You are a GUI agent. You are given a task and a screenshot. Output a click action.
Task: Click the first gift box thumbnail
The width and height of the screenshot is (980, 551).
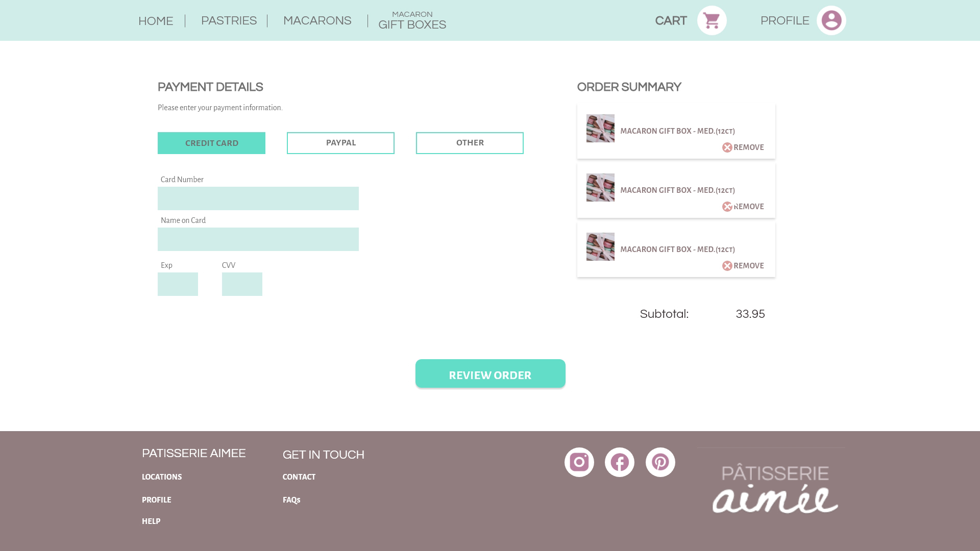[600, 128]
